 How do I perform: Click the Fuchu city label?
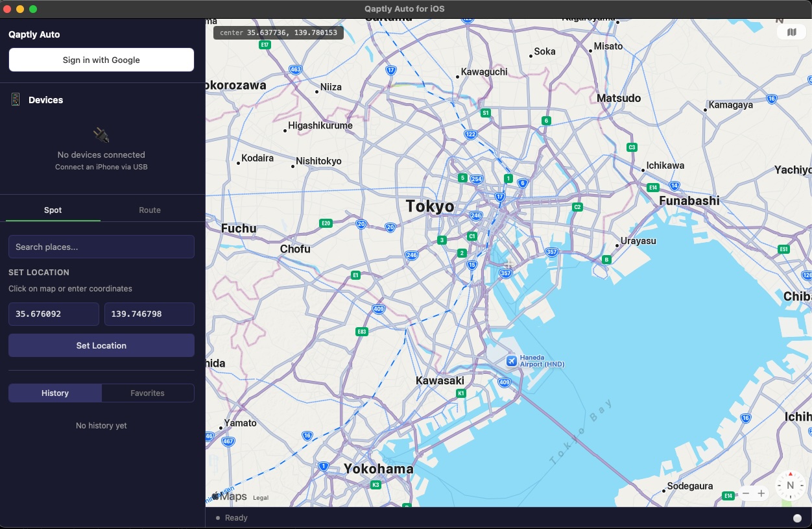click(x=239, y=228)
